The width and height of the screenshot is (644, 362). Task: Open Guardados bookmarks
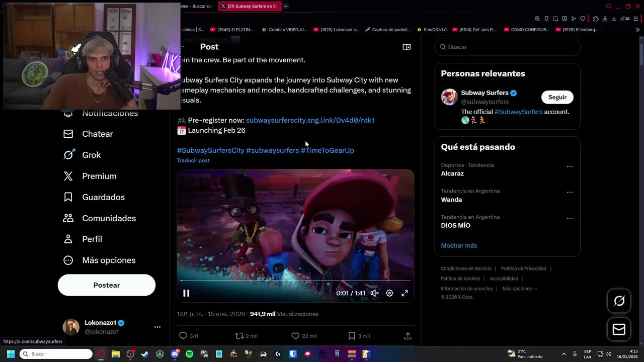pos(94,197)
